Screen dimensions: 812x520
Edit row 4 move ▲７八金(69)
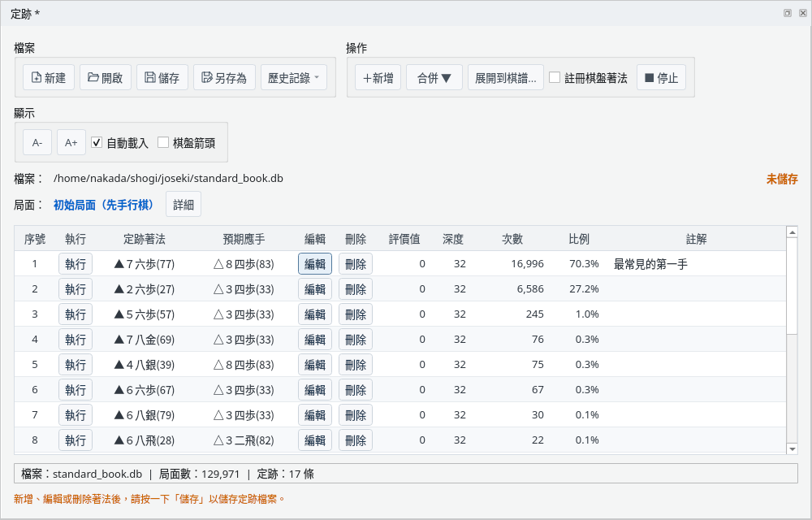point(315,340)
